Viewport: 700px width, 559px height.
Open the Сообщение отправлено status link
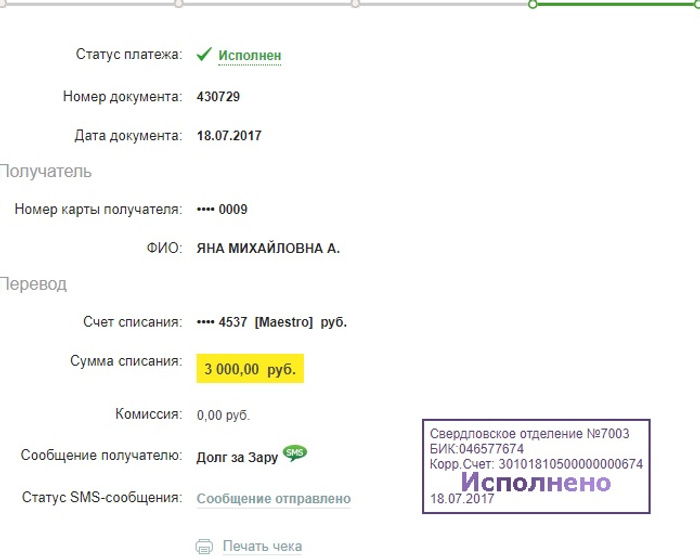coord(273,498)
